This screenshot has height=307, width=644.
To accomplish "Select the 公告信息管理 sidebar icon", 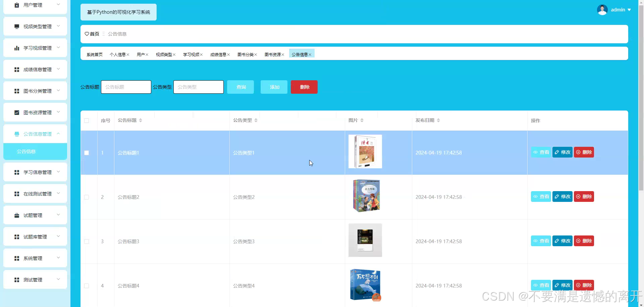I will pyautogui.click(x=17, y=134).
